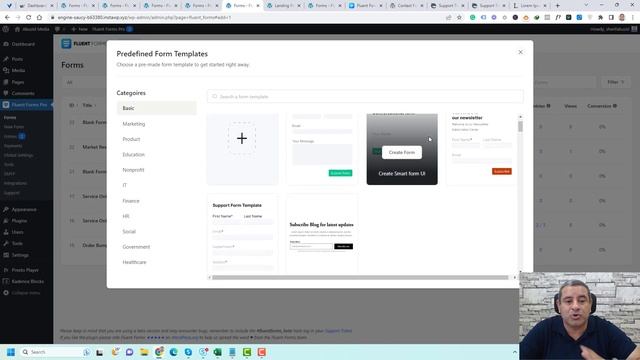Switch to the Lorem Ipsum browser tab
The height and width of the screenshot is (360, 640).
[529, 6]
